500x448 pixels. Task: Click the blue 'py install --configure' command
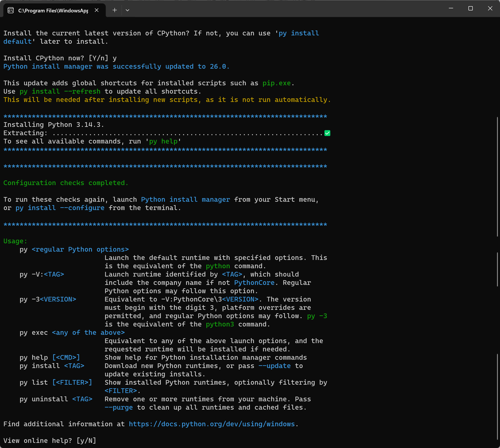coord(60,208)
